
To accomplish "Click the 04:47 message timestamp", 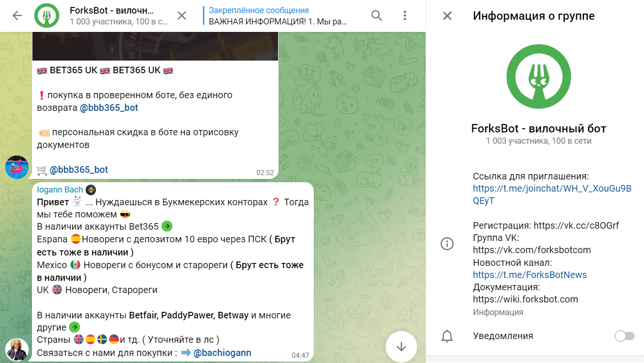I will [300, 355].
